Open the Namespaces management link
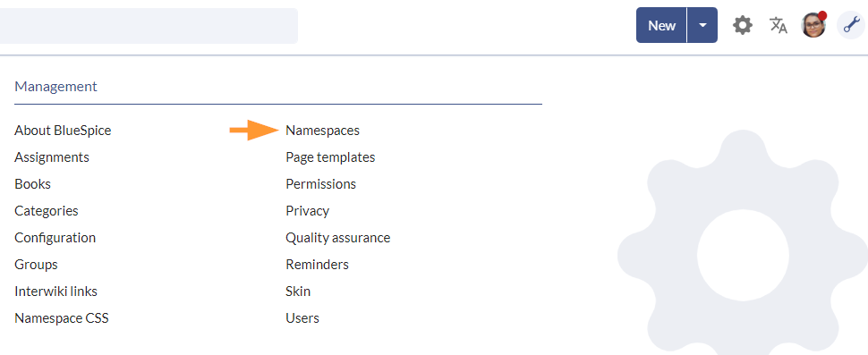 click(x=322, y=131)
